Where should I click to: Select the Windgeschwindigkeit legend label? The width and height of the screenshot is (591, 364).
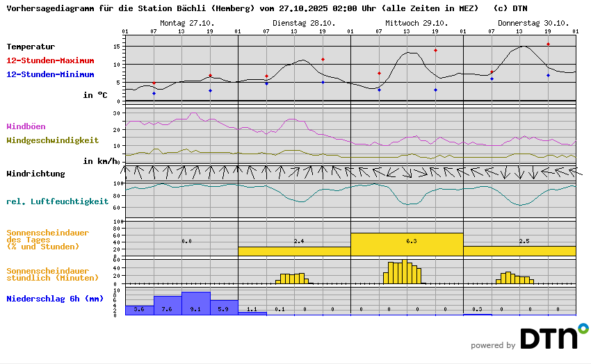(52, 140)
